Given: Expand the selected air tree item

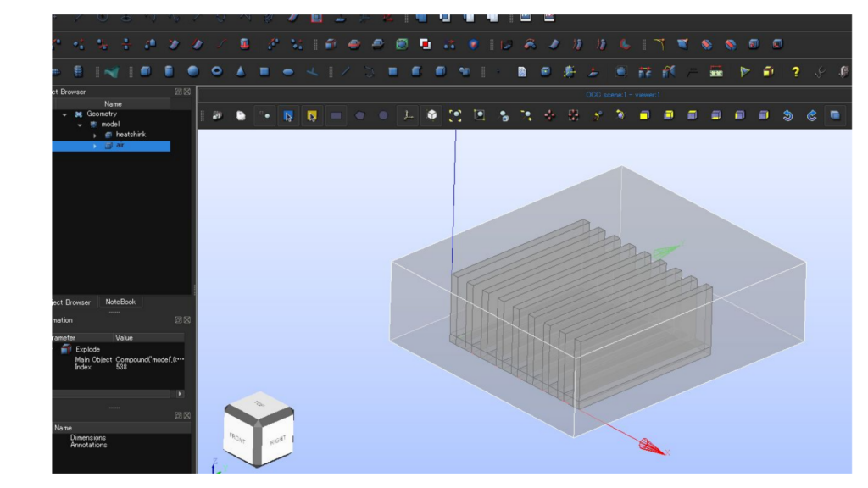Looking at the screenshot, I should pos(95,147).
